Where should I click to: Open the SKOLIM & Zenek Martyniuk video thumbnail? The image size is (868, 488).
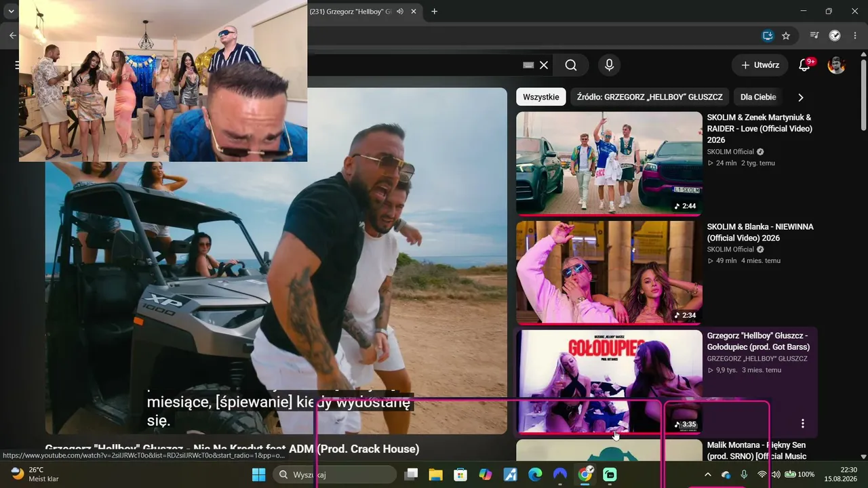pos(609,163)
